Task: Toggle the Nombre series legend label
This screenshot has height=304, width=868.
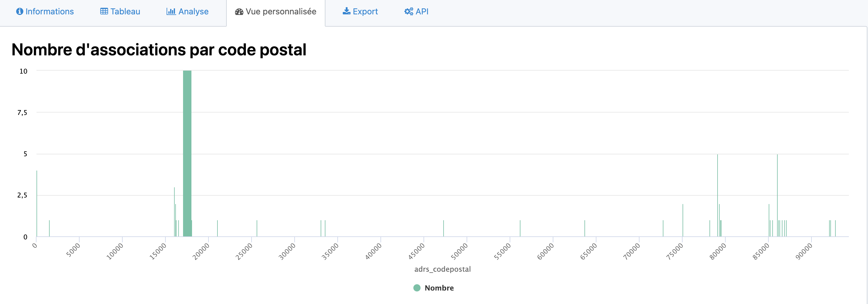Action: pos(439,288)
